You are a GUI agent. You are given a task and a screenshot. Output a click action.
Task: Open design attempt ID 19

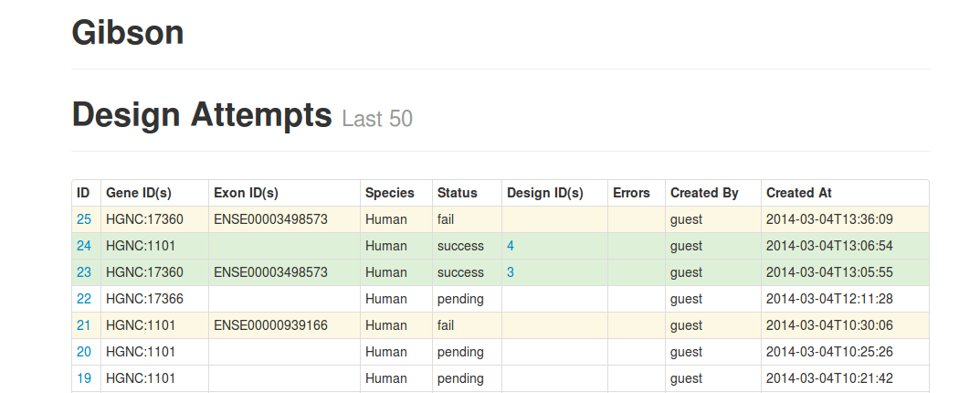pyautogui.click(x=84, y=378)
